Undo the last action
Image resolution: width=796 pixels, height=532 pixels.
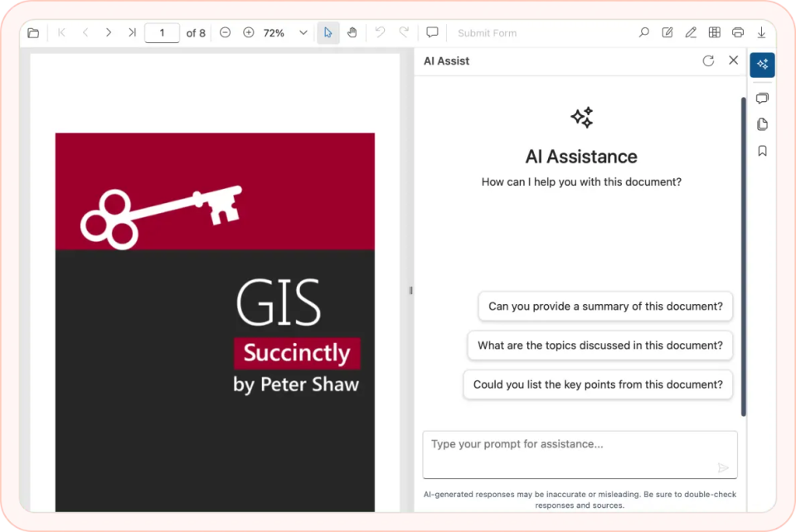(x=380, y=32)
